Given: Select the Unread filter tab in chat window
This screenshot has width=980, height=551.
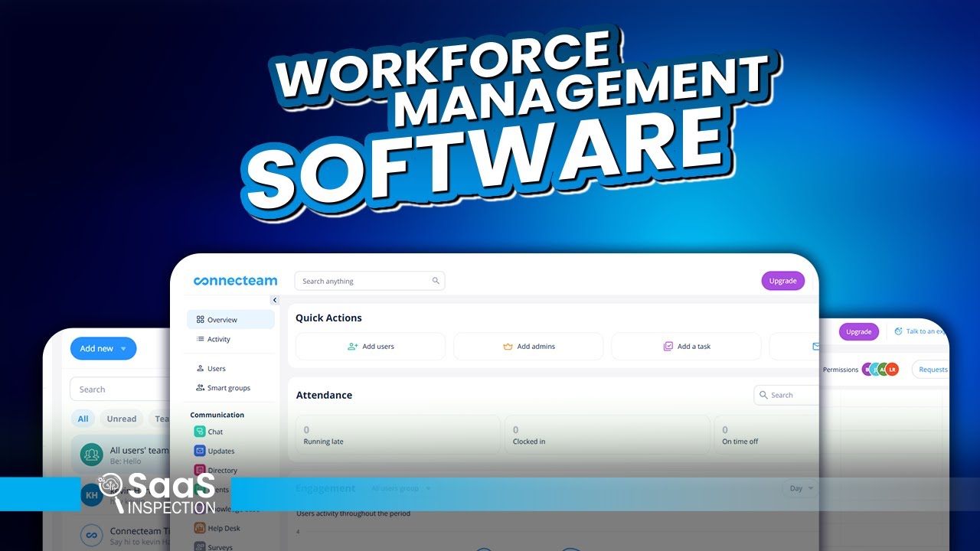Looking at the screenshot, I should coord(122,419).
